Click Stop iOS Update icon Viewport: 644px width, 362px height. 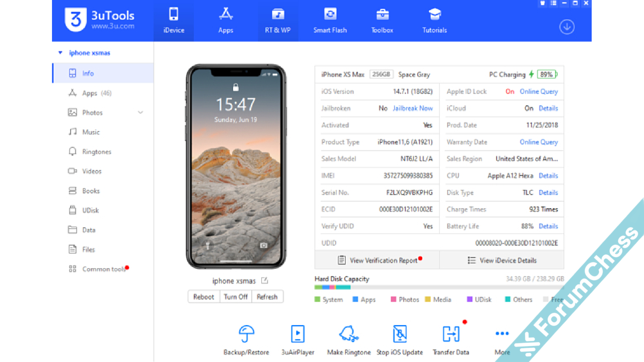[x=399, y=334]
